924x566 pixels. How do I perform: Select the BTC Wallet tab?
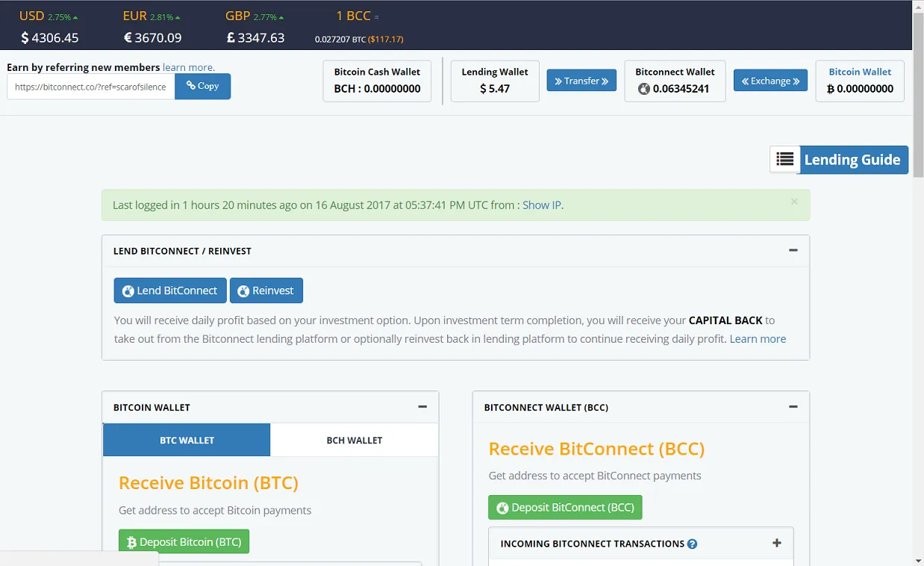click(x=187, y=440)
